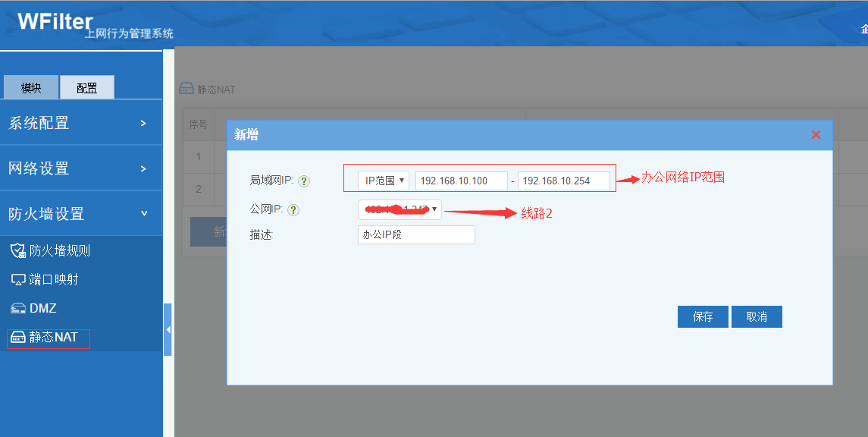This screenshot has width=868, height=437.
Task: Collapse the 防火墙设置 menu section
Action: click(x=80, y=214)
